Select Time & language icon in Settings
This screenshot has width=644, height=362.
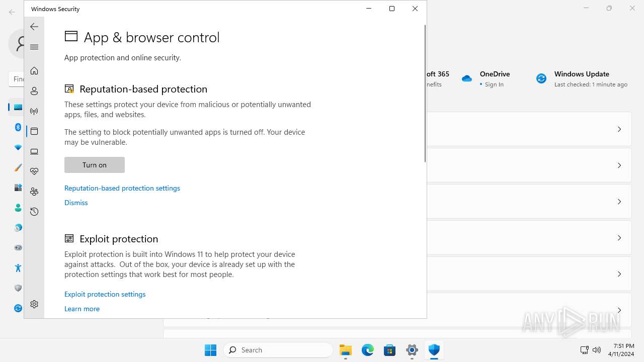click(x=18, y=228)
